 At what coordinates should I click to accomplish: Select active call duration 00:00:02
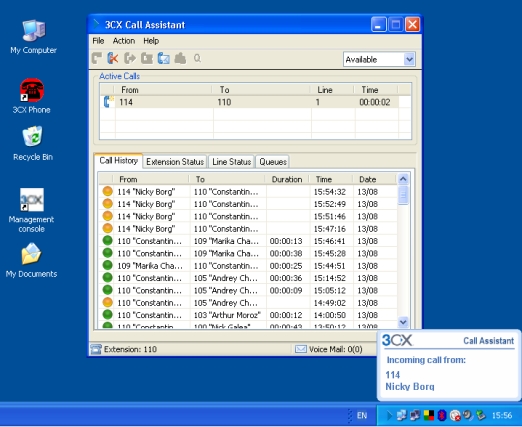[x=375, y=102]
